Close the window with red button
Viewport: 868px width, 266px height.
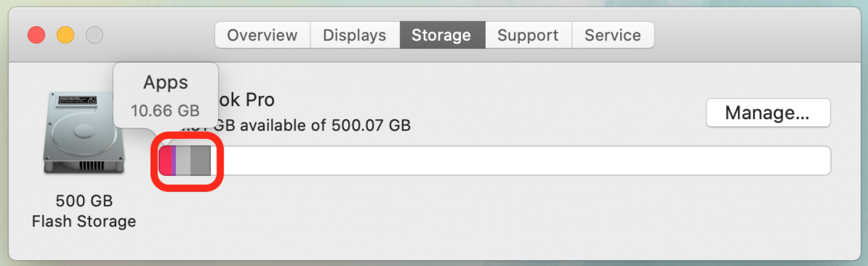point(36,35)
